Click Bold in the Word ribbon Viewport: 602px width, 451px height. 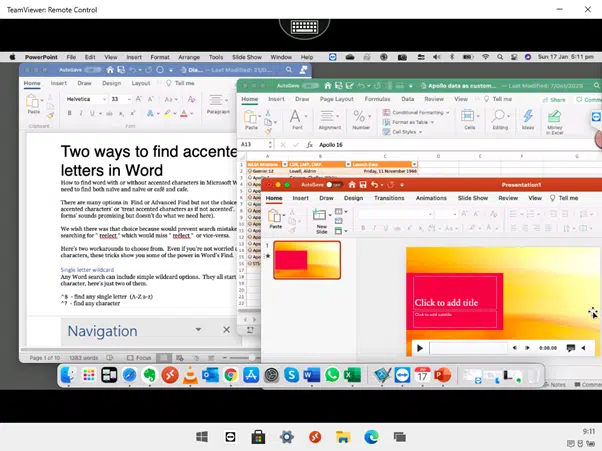(x=69, y=113)
